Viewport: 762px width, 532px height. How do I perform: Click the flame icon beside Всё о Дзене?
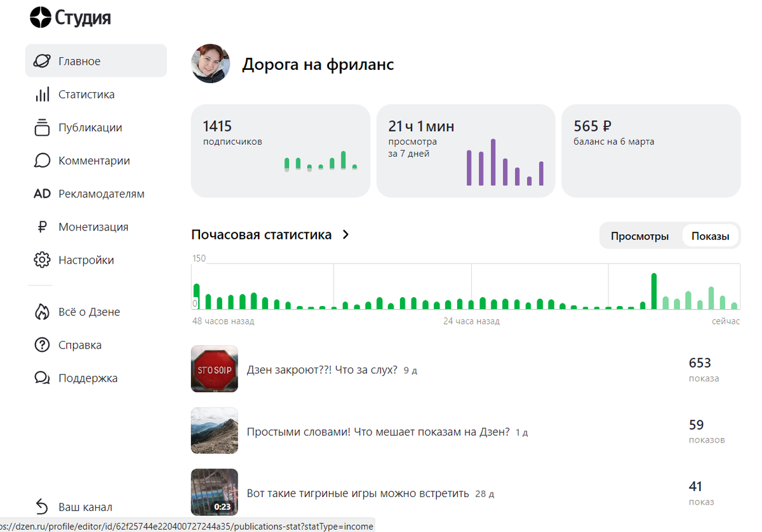coord(42,312)
